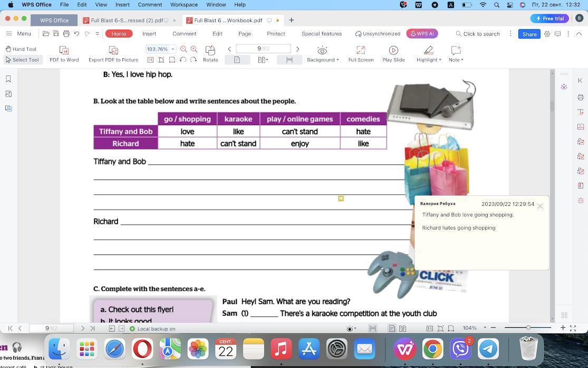Toggle single page view in toolbar
Image resolution: width=588 pixels, height=368 pixels.
237,60
